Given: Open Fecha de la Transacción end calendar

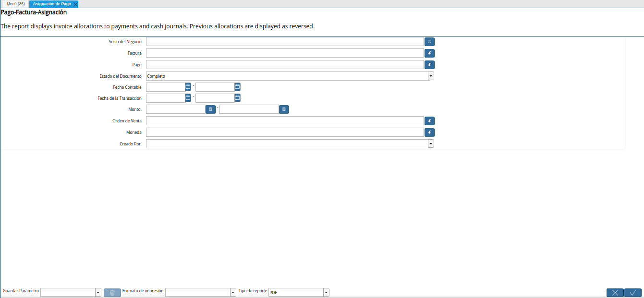Looking at the screenshot, I should (237, 98).
